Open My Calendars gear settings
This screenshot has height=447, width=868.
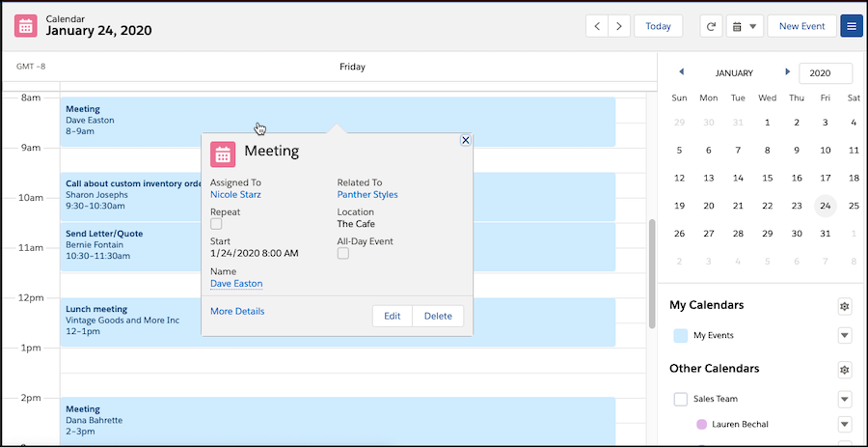pyautogui.click(x=845, y=306)
